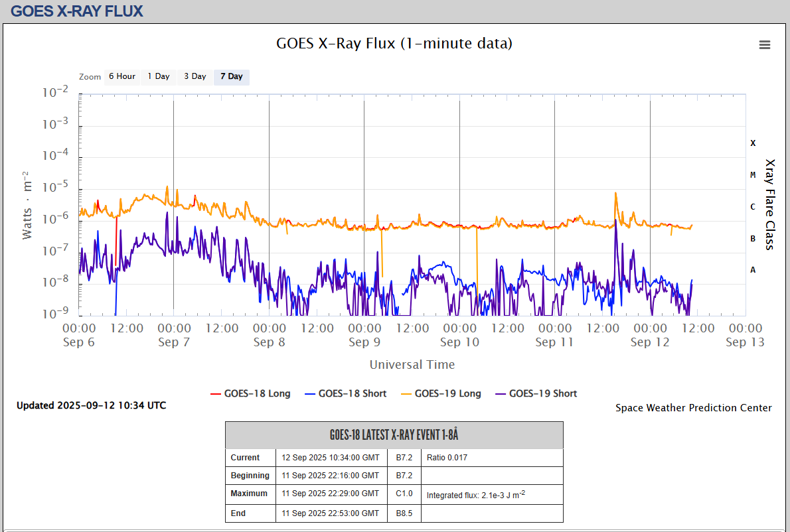
Task: Select the Maximum row C1.0 value
Action: tap(404, 494)
